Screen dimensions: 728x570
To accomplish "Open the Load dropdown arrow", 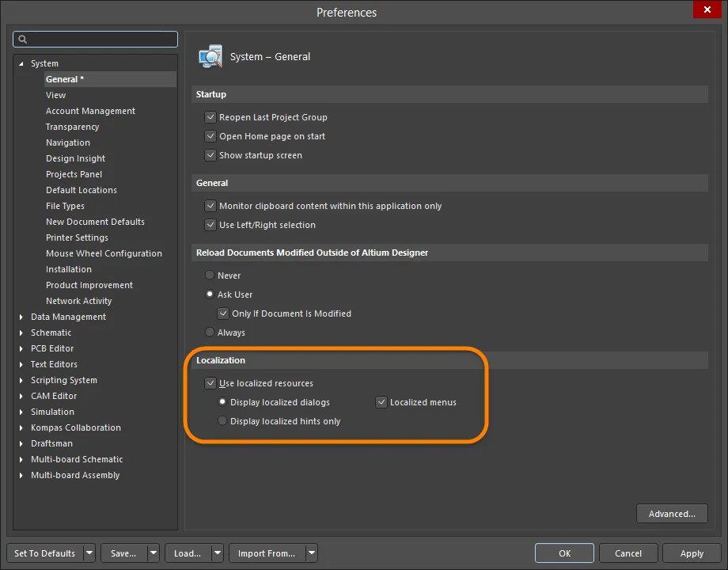I will 218,553.
